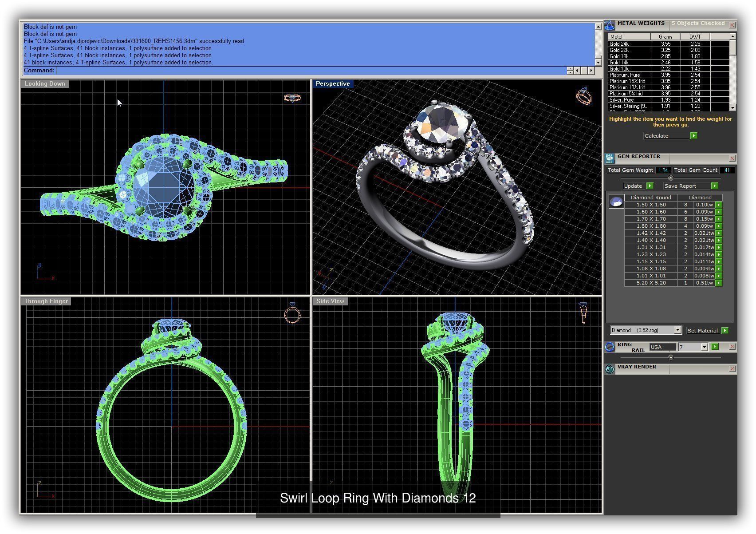Image resolution: width=756 pixels, height=534 pixels.
Task: Click the VRay Render panel icon
Action: point(610,369)
